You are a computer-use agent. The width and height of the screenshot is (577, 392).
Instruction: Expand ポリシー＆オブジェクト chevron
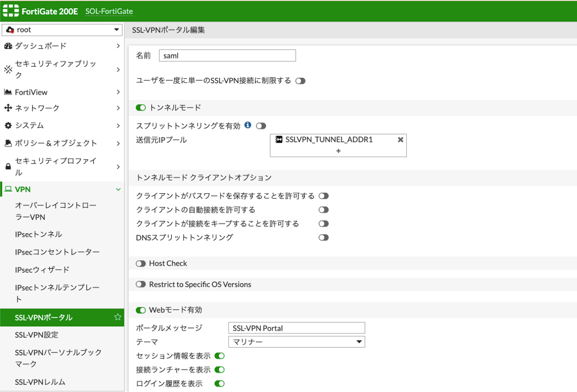118,143
